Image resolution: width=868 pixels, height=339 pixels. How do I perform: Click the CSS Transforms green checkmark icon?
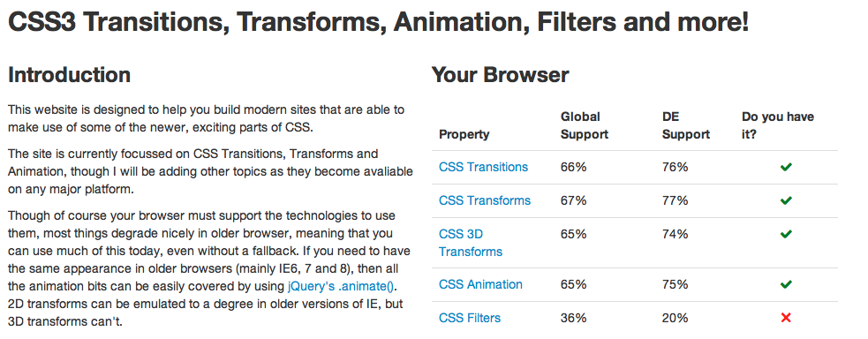[x=786, y=200]
